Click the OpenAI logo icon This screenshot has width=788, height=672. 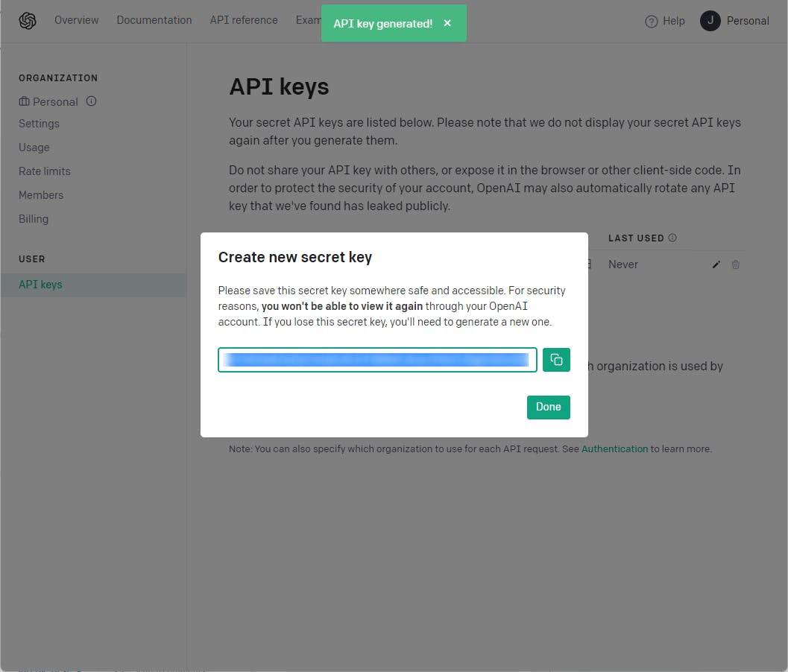click(x=28, y=21)
